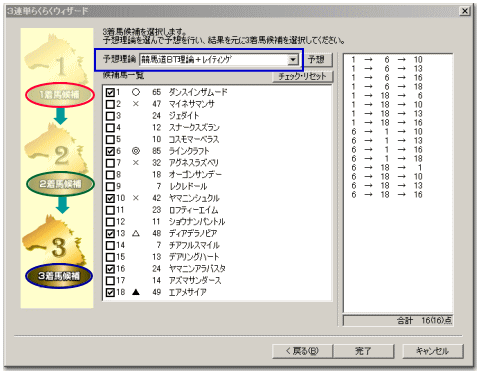The image size is (480, 374).
Task: Click the チェック・リセット button
Action: coord(302,76)
